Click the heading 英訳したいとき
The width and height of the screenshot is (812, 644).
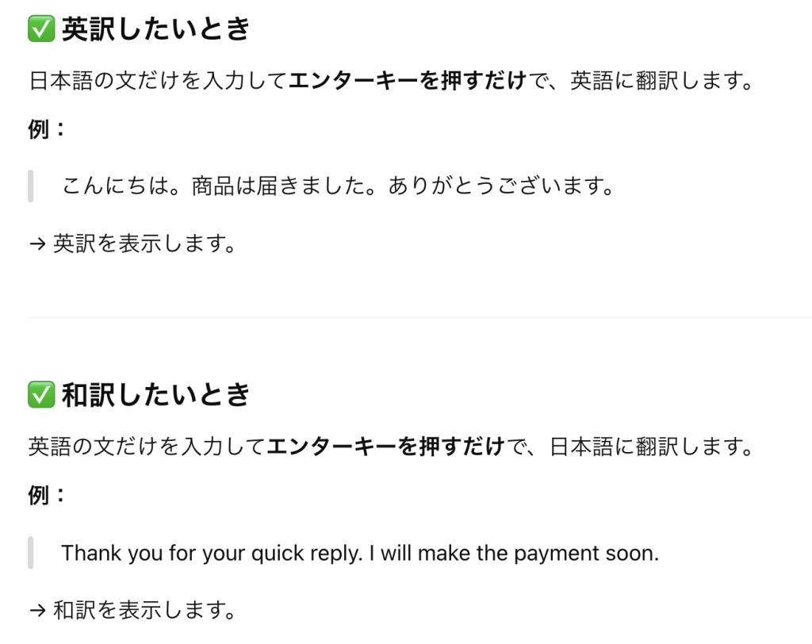pyautogui.click(x=156, y=29)
